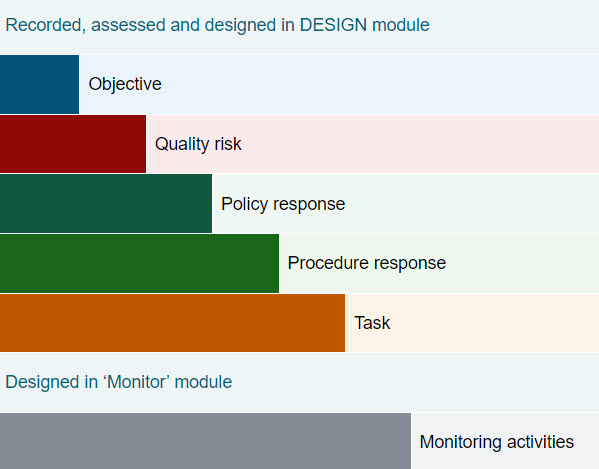This screenshot has width=599, height=469.
Task: Click the cream Task row background
Action: tap(472, 323)
